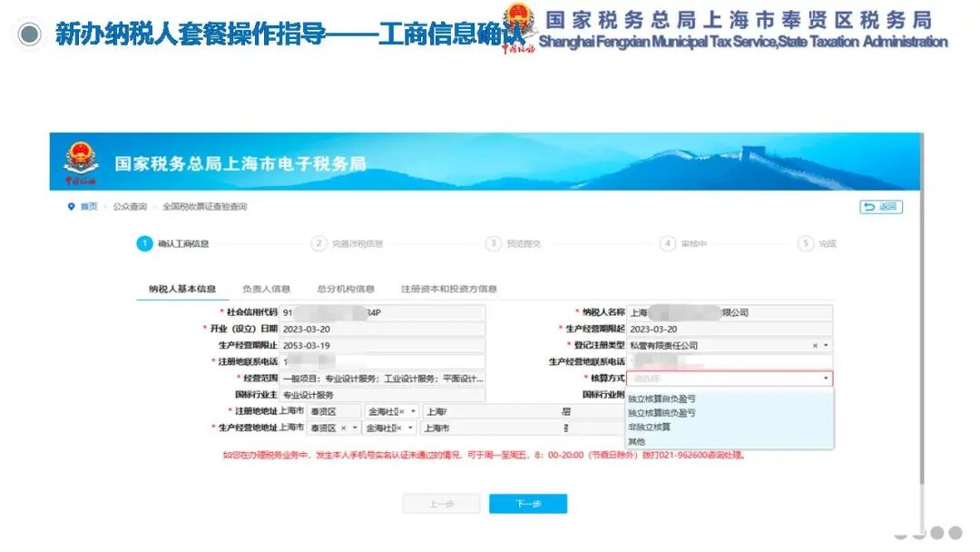Click the 生产经营期限止 date field
The image size is (980, 552).
383,346
